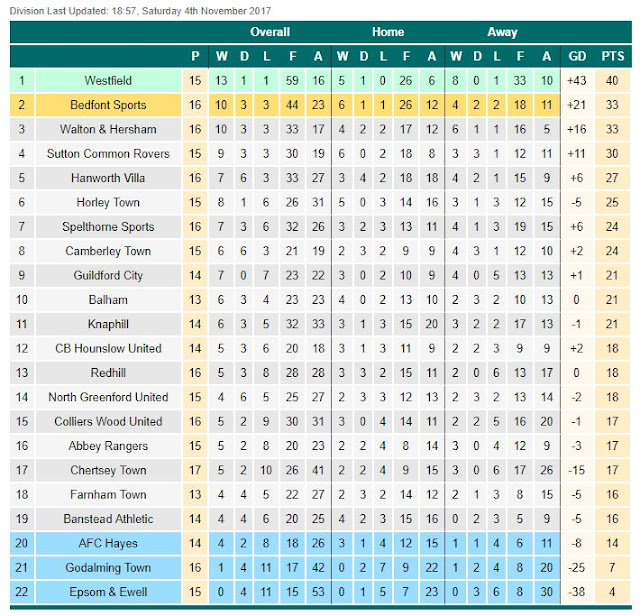Click Guildford City team name
This screenshot has height=616, width=640.
pos(108,276)
